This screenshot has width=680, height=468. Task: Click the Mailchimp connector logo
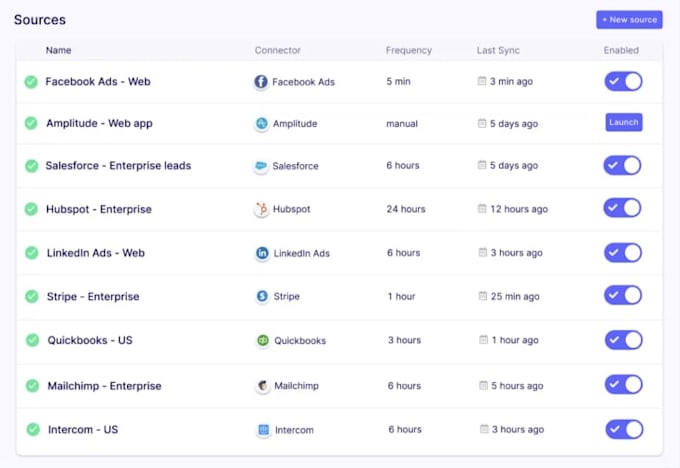coord(263,386)
